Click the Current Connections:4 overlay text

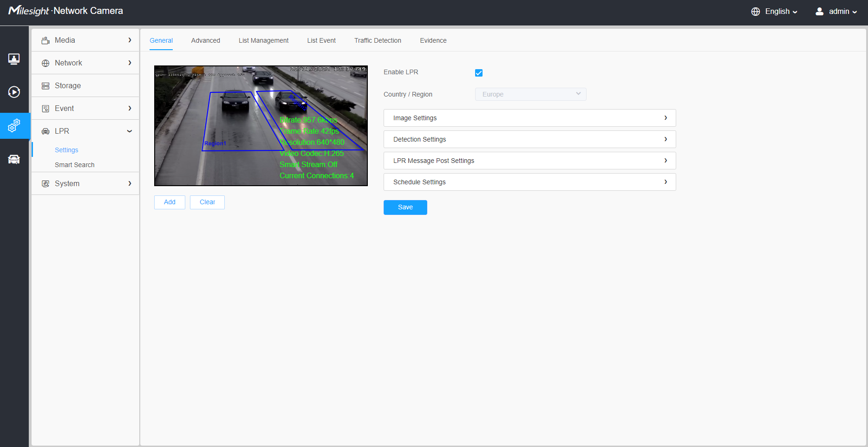pyautogui.click(x=317, y=176)
